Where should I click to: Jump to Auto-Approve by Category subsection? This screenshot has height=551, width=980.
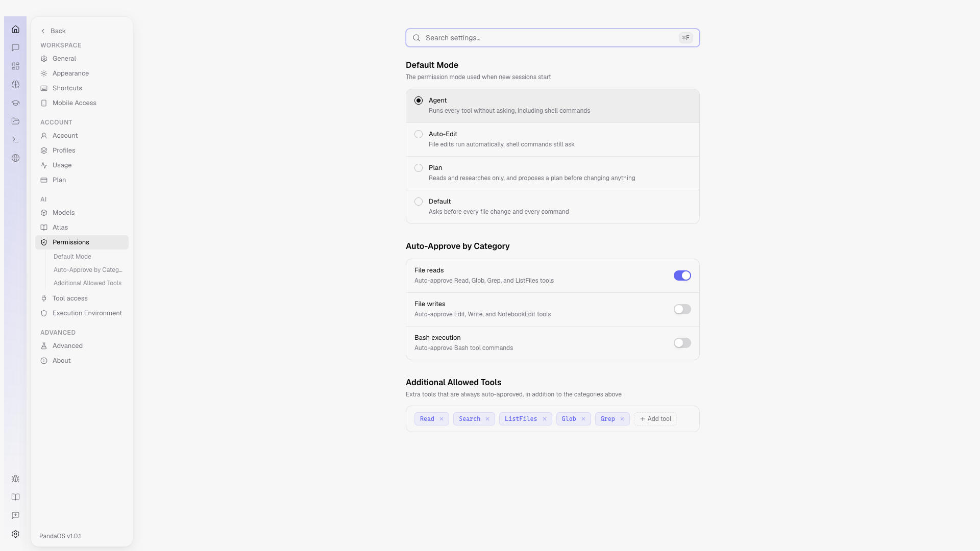pos(88,270)
